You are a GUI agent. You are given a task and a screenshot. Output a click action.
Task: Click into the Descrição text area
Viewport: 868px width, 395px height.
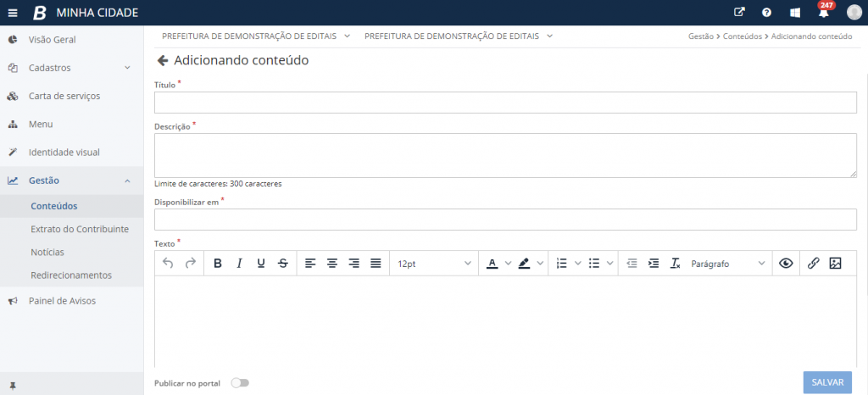click(x=505, y=155)
